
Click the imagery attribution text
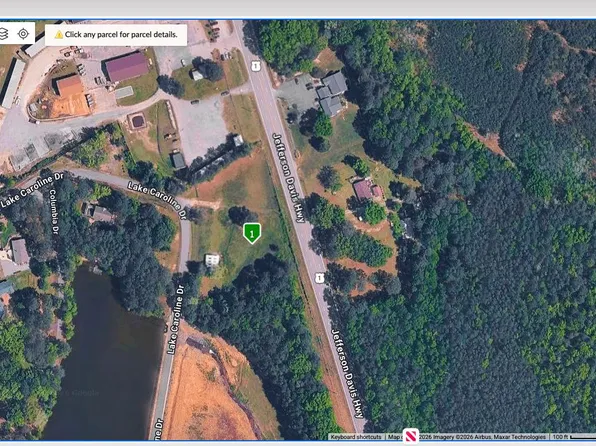click(x=482, y=437)
